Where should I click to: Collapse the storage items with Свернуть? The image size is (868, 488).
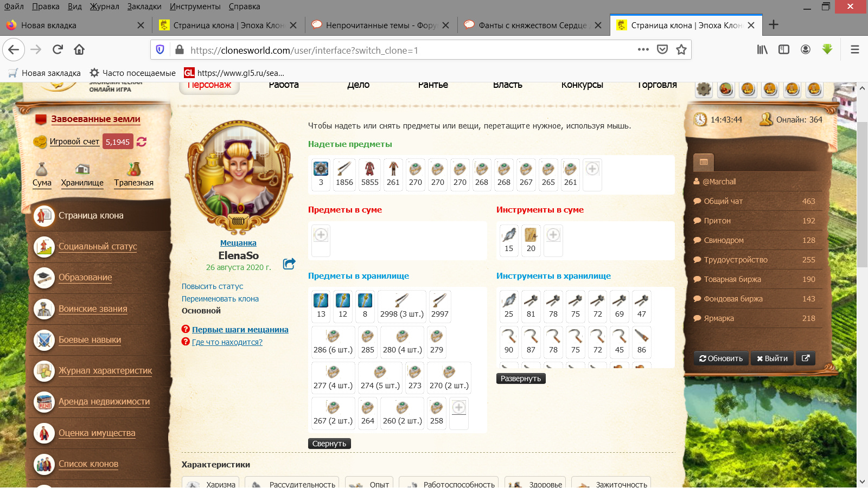point(329,444)
